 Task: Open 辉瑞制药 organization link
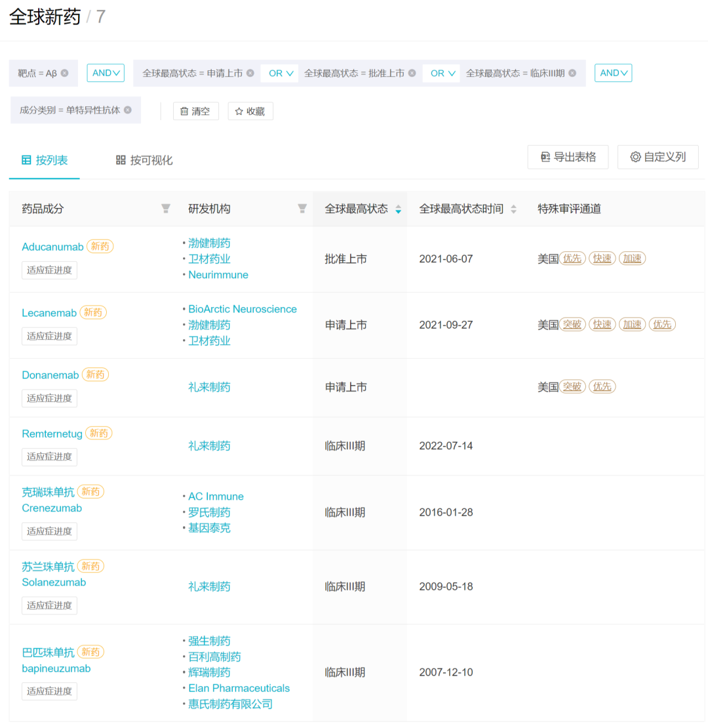click(209, 672)
